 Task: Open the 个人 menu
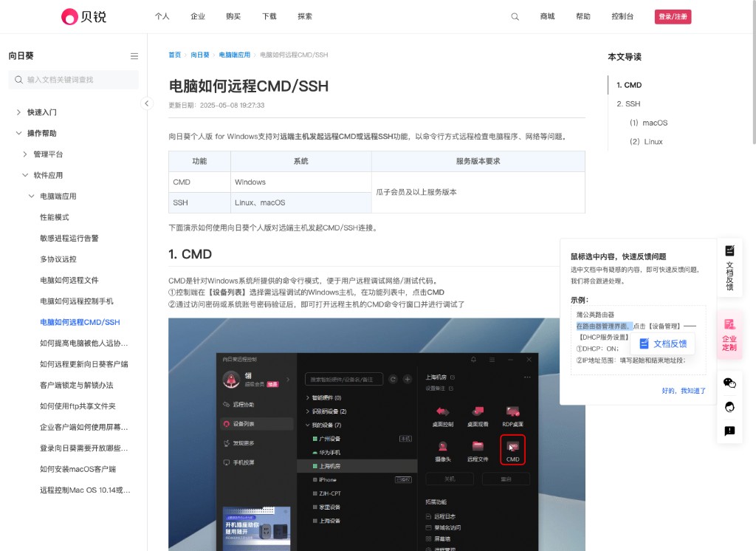162,16
